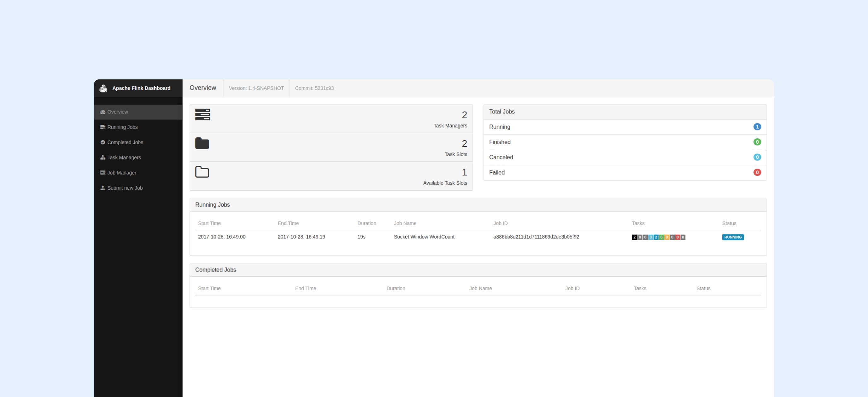
Task: Click Tasks header in Running Jobs table
Action: (x=638, y=223)
